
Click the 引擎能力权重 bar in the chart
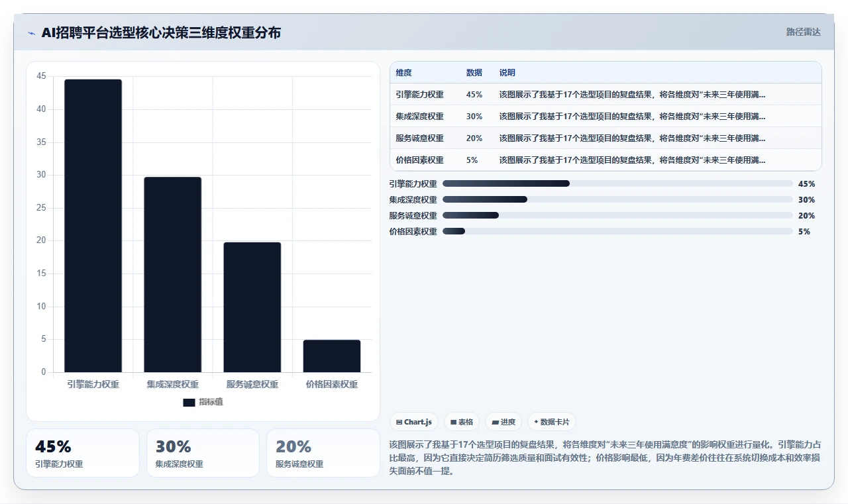pos(93,226)
